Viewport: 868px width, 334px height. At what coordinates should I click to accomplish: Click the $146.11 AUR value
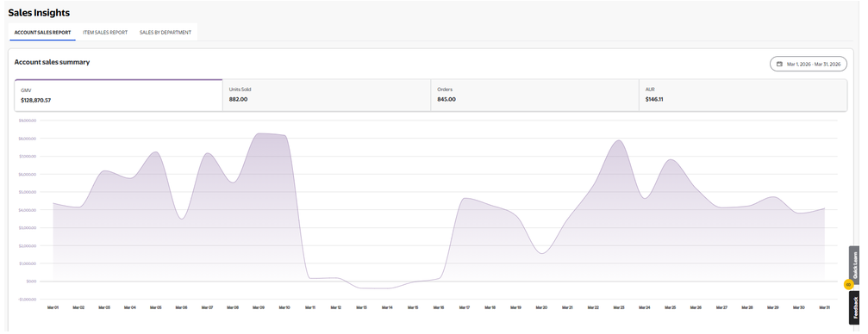tap(654, 100)
